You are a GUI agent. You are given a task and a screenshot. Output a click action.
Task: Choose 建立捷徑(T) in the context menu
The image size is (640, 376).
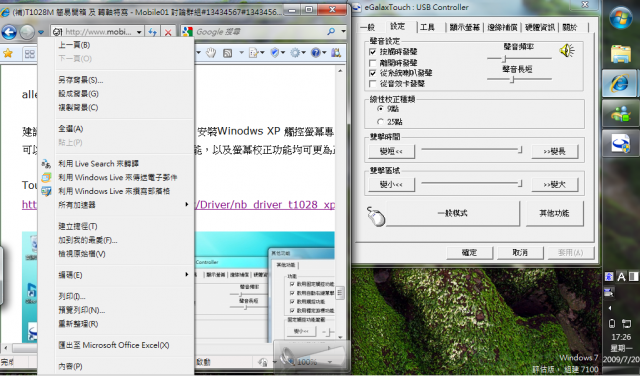point(116,226)
